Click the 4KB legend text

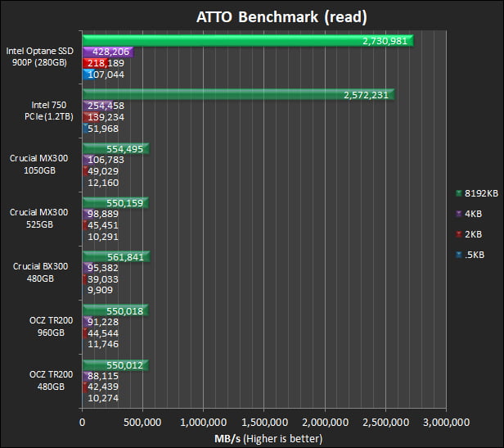pos(473,214)
